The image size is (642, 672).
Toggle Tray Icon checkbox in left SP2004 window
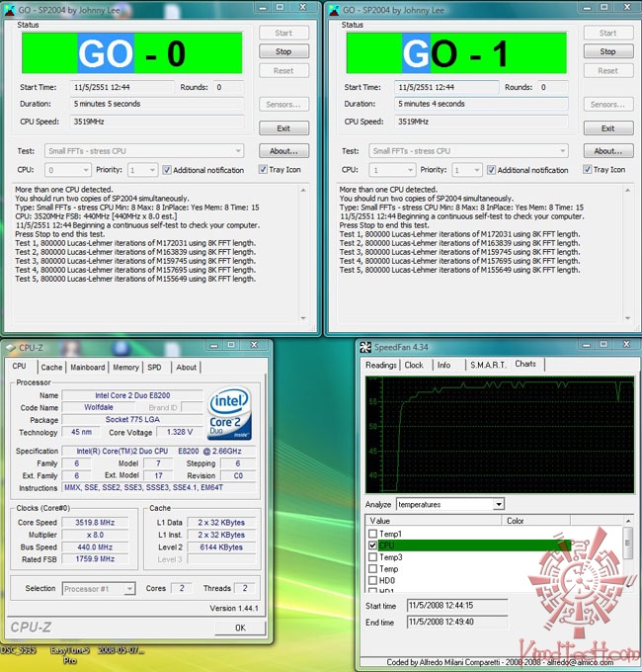coord(263,170)
